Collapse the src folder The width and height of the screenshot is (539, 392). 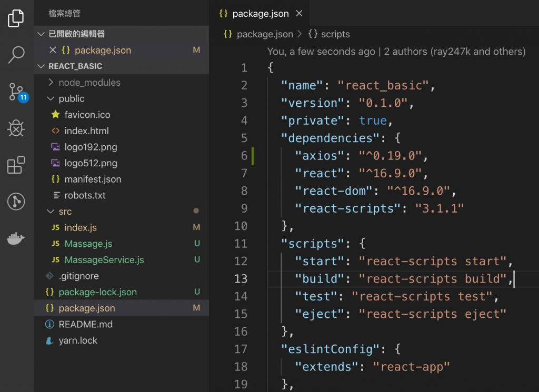65,212
